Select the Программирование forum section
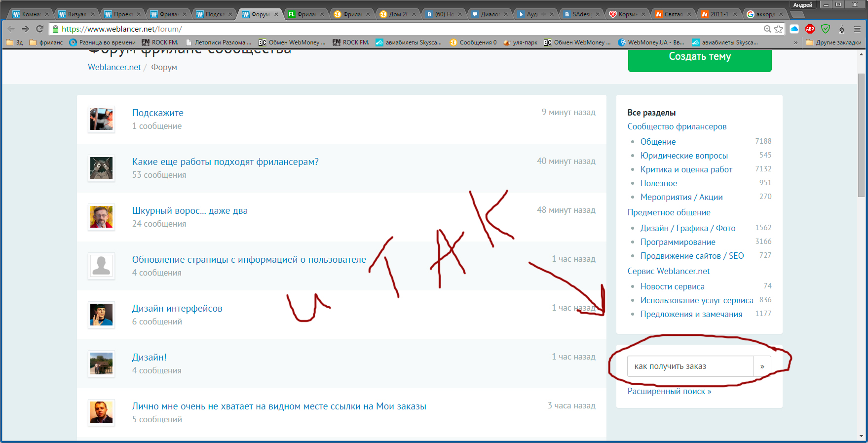 click(x=678, y=242)
